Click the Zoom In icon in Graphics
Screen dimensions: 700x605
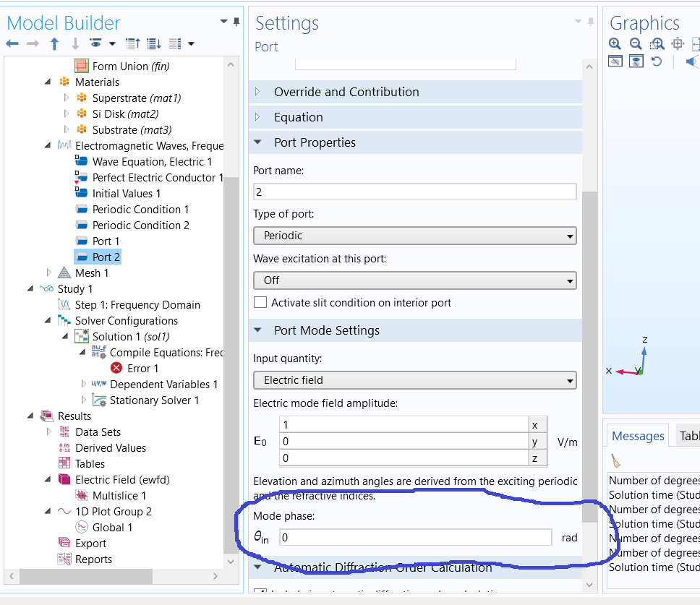coord(615,44)
